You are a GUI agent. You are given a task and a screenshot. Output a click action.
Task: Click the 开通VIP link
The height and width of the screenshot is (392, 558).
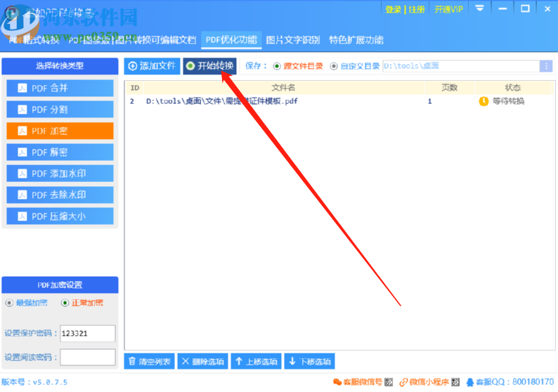point(449,9)
